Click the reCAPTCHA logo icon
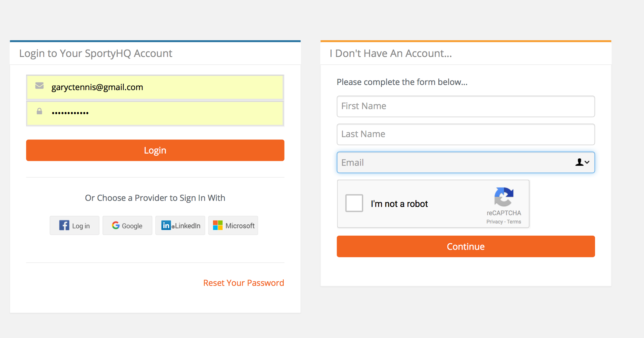 tap(503, 197)
